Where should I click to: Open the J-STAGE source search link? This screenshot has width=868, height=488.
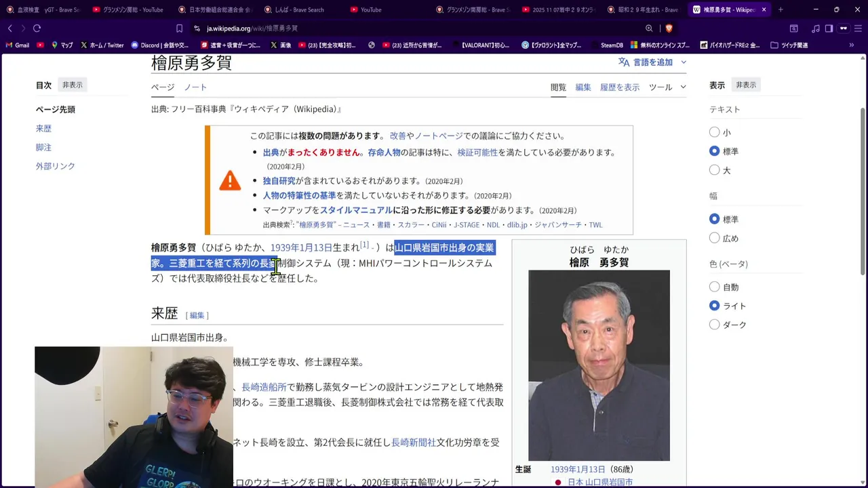[467, 225]
